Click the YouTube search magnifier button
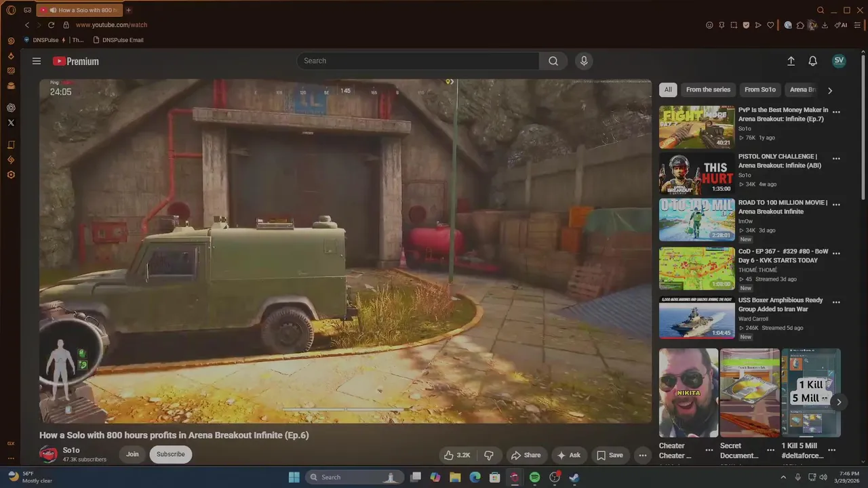Screen dimensions: 868x488 (x=553, y=61)
